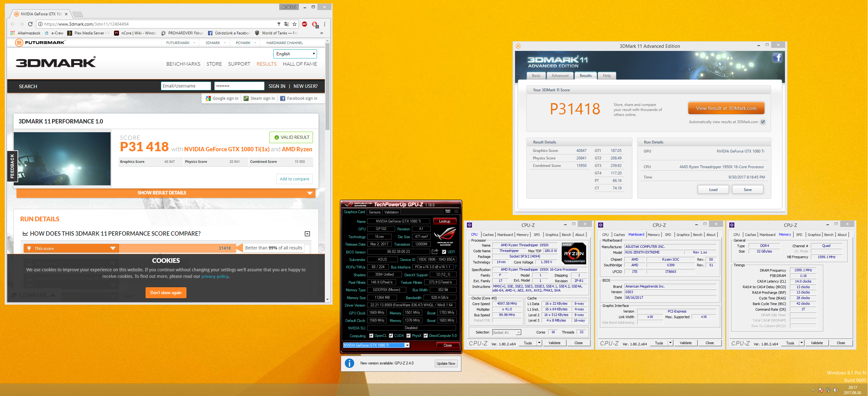Screen dimensions: 868x396
Task: Open the Action Center flag tray icon
Action: pyautogui.click(x=821, y=390)
